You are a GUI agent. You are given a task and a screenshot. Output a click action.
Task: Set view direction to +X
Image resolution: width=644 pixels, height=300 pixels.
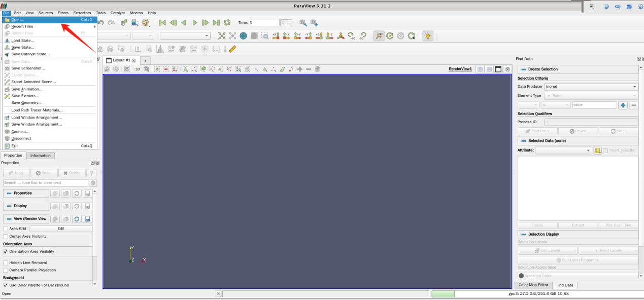(x=276, y=36)
